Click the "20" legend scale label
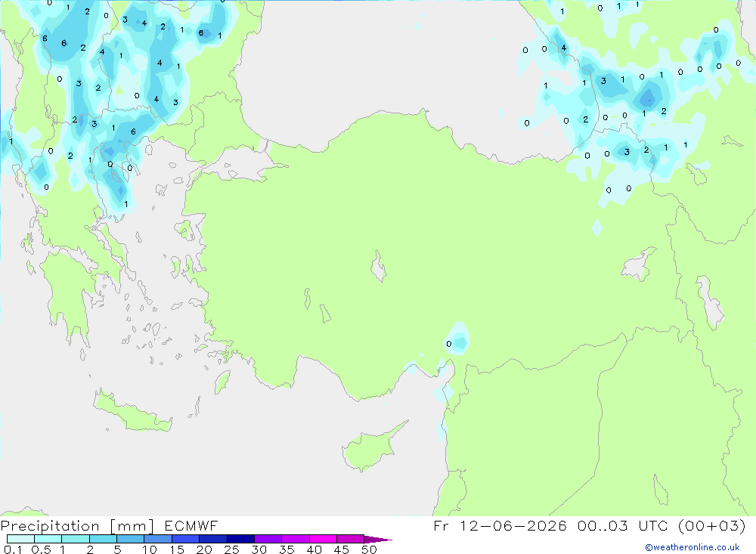The height and width of the screenshot is (554, 756). (x=204, y=549)
